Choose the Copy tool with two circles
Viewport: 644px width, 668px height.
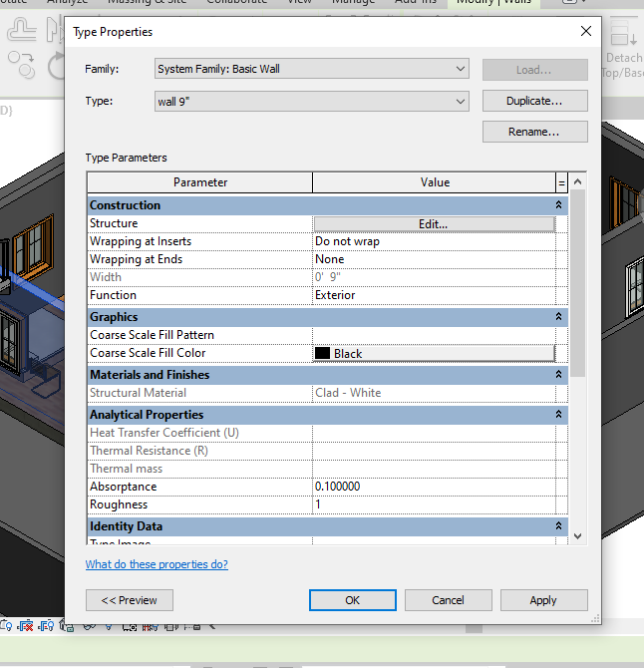[x=21, y=64]
